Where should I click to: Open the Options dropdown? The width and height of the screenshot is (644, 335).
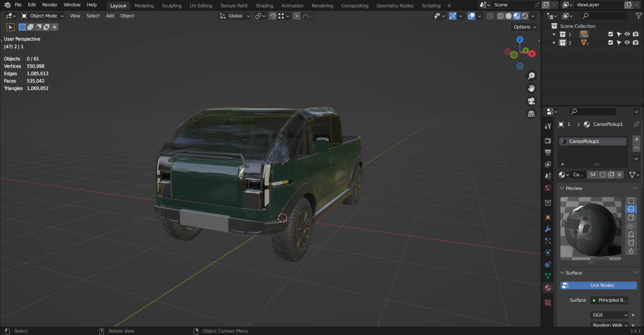pyautogui.click(x=525, y=27)
